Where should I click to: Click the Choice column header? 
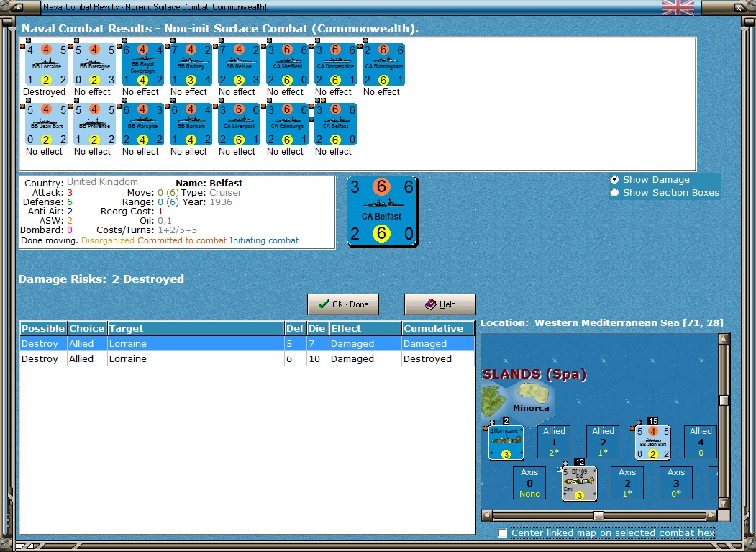coord(87,329)
